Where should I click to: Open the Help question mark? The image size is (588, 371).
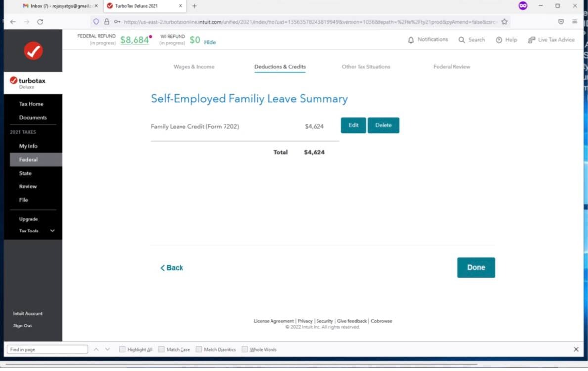point(506,40)
